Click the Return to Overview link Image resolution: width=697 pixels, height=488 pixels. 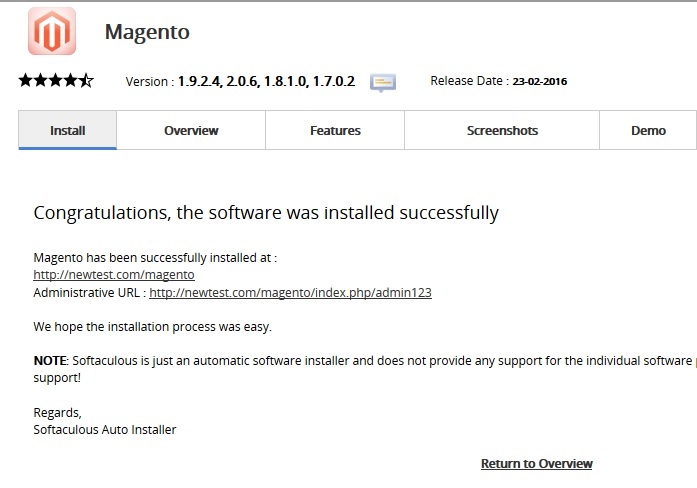click(x=536, y=464)
